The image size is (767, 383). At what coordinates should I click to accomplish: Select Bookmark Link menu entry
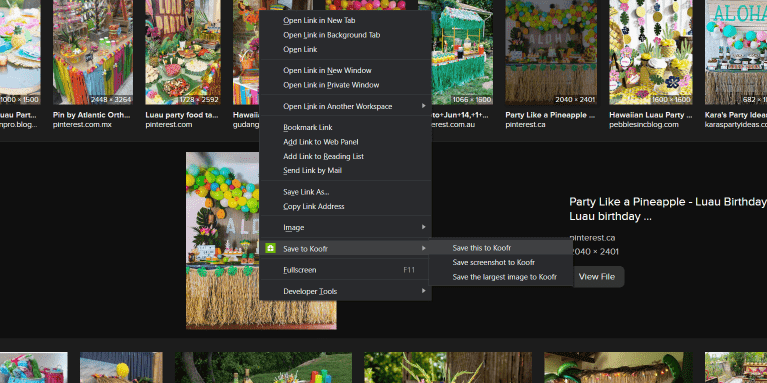click(x=345, y=128)
